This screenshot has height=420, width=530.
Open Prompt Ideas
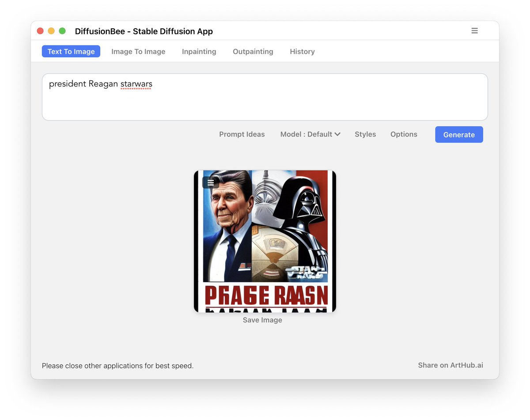(x=242, y=134)
